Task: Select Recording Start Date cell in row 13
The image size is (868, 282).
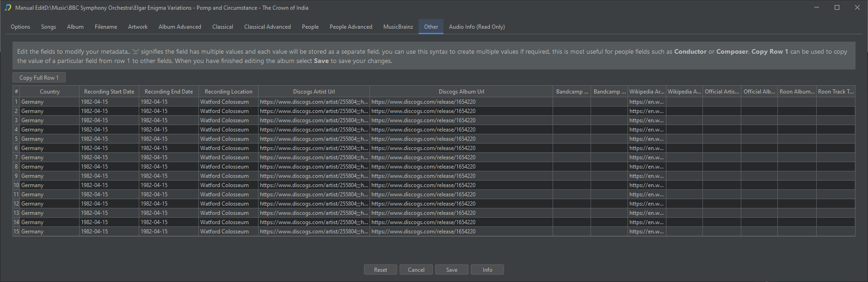Action: 109,213
